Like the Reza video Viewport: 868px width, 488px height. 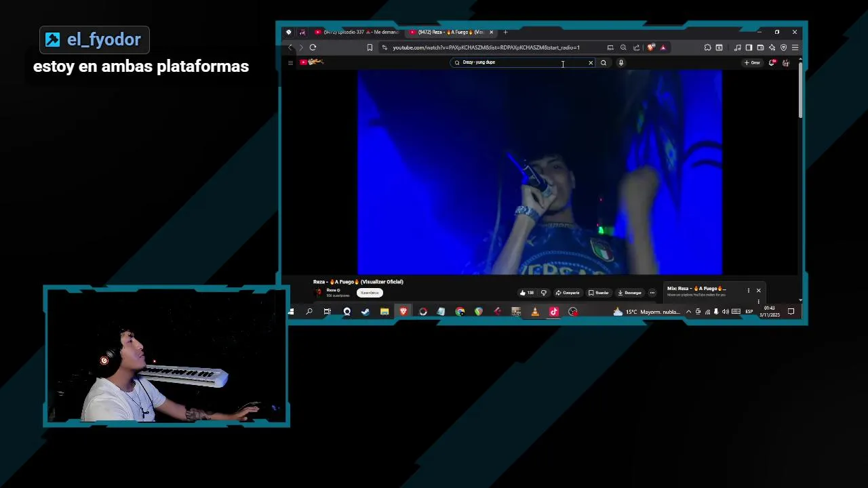526,293
